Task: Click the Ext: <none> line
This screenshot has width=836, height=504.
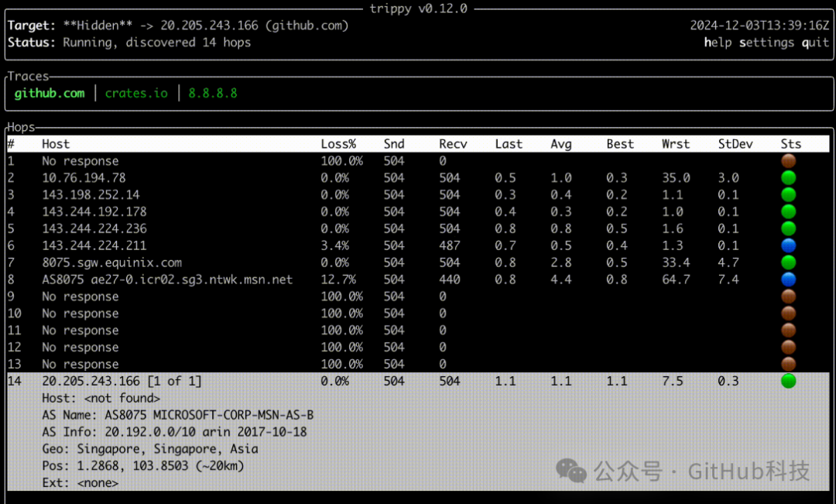Action: (81, 482)
